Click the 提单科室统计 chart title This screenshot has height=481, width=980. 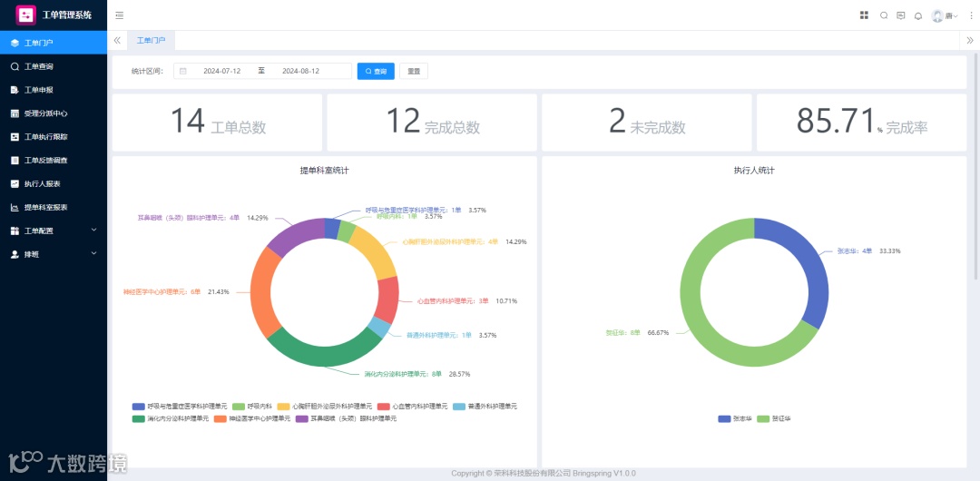pos(324,170)
